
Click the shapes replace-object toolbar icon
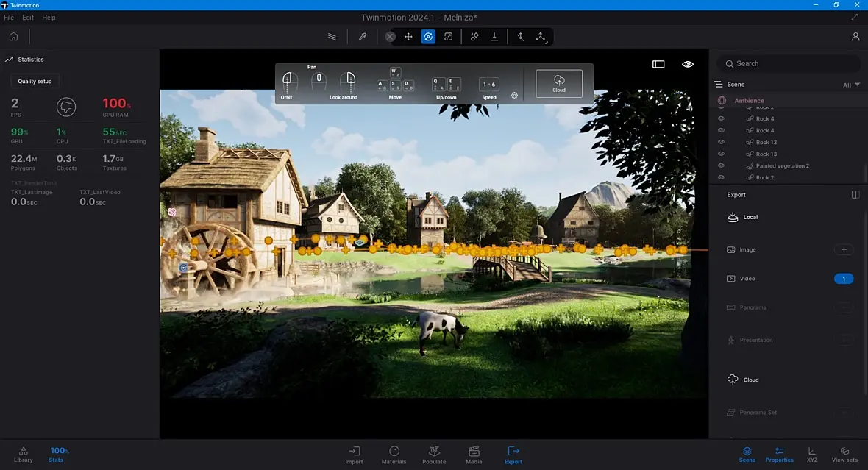pos(474,37)
